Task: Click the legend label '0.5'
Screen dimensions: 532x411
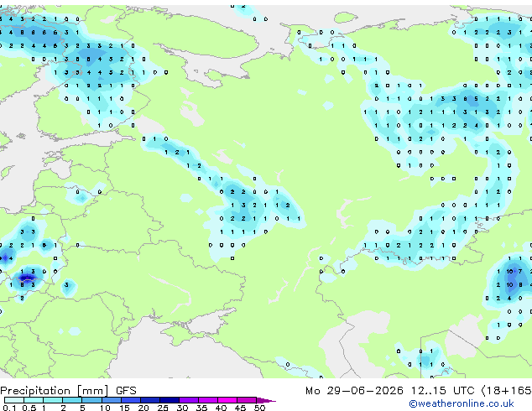Action: pyautogui.click(x=29, y=408)
